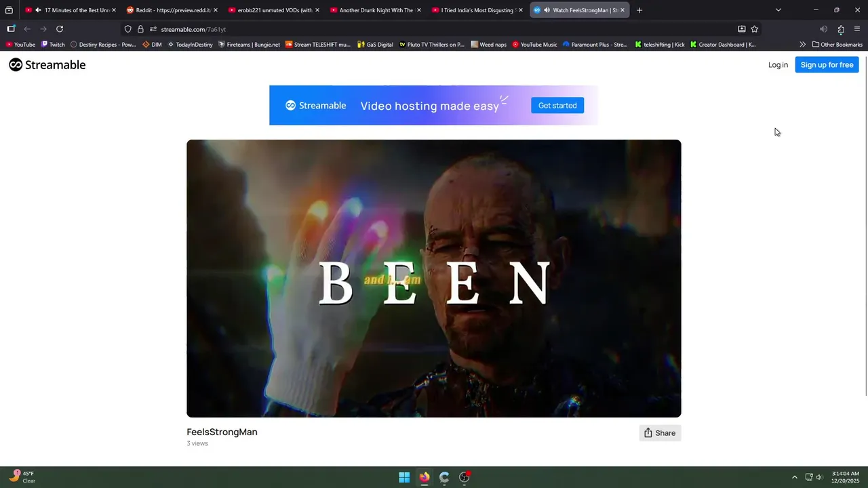Click the browser back arrow
Image resolution: width=868 pixels, height=488 pixels.
coord(27,29)
